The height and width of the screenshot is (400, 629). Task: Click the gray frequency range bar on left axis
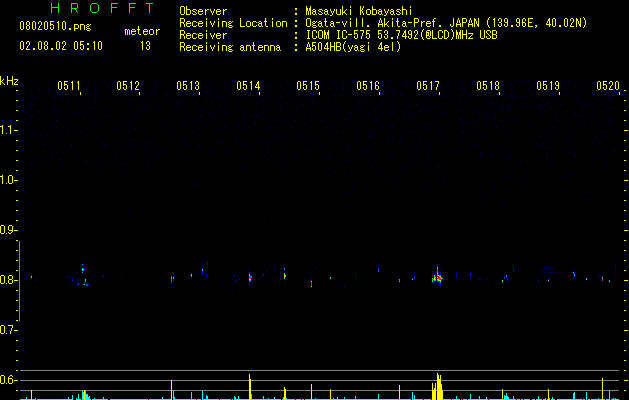pyautogui.click(x=19, y=281)
